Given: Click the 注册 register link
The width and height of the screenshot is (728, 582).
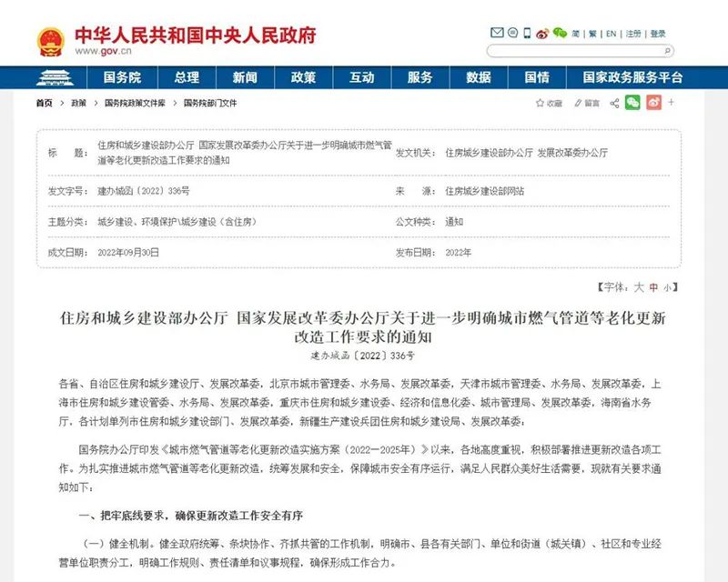Looking at the screenshot, I should [x=633, y=34].
